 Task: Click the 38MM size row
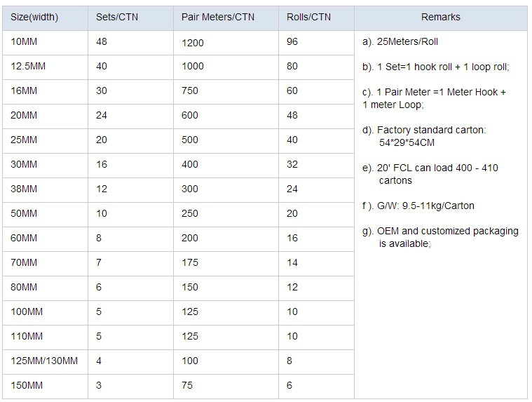coord(179,190)
